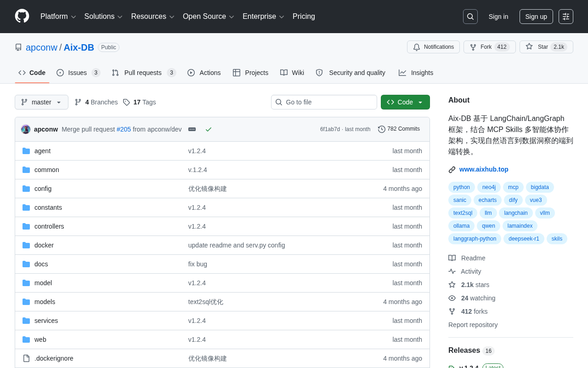Open the www.aixhub.top website link

tap(484, 169)
